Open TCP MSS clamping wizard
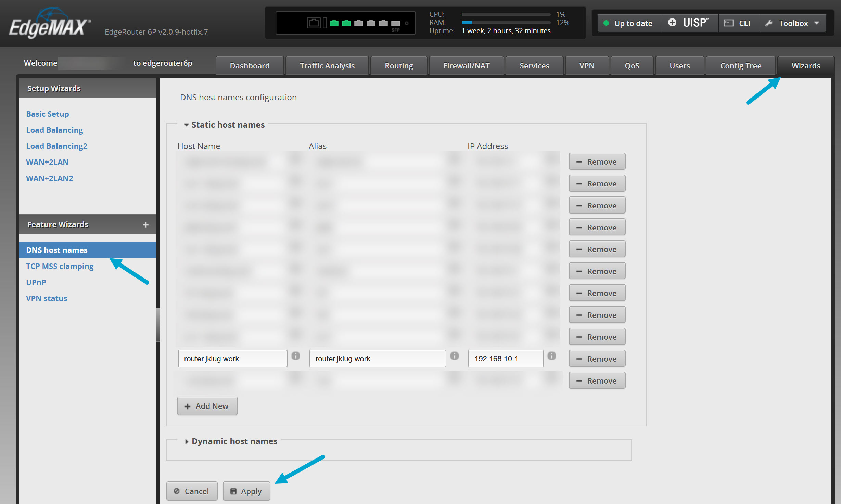The image size is (841, 504). tap(60, 266)
